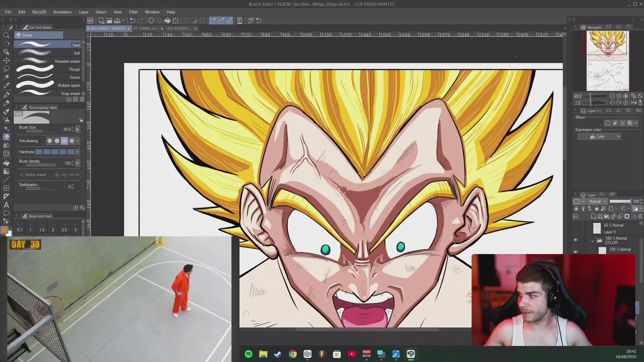The width and height of the screenshot is (644, 362).
Task: Select the Zoom magnifier tool
Action: point(6,35)
